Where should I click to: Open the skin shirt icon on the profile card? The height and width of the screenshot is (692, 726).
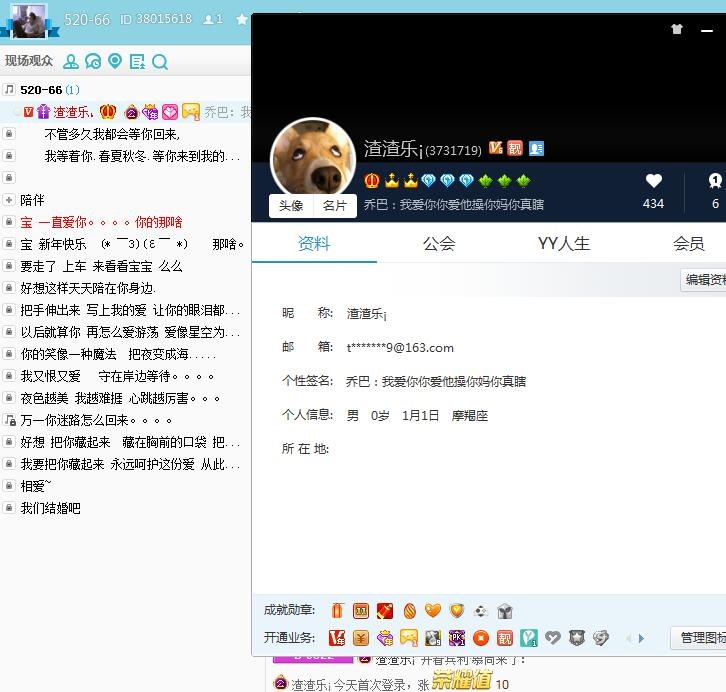coord(676,29)
